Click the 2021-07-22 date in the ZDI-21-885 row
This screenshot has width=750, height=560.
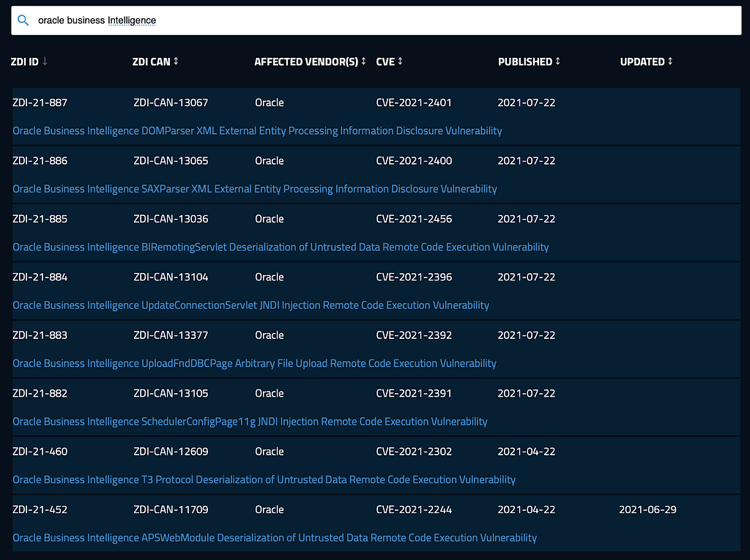click(526, 219)
